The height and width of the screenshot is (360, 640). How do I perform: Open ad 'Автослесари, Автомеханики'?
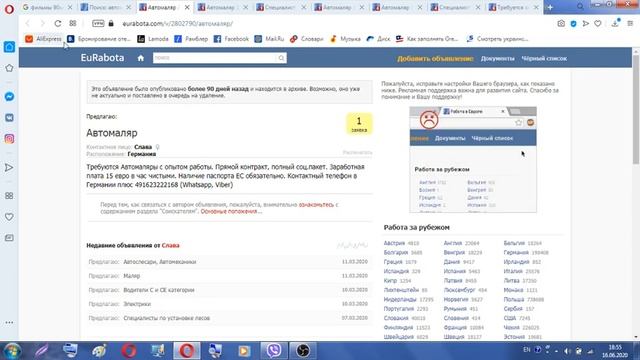click(x=160, y=262)
